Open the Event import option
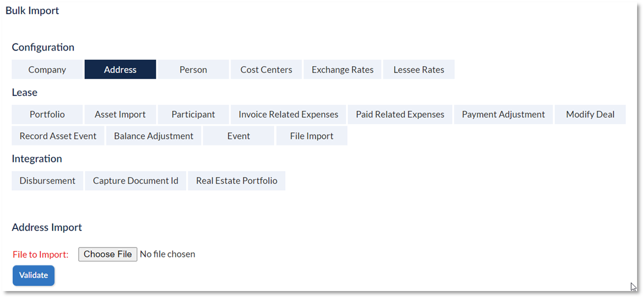The height and width of the screenshot is (298, 644). tap(239, 136)
